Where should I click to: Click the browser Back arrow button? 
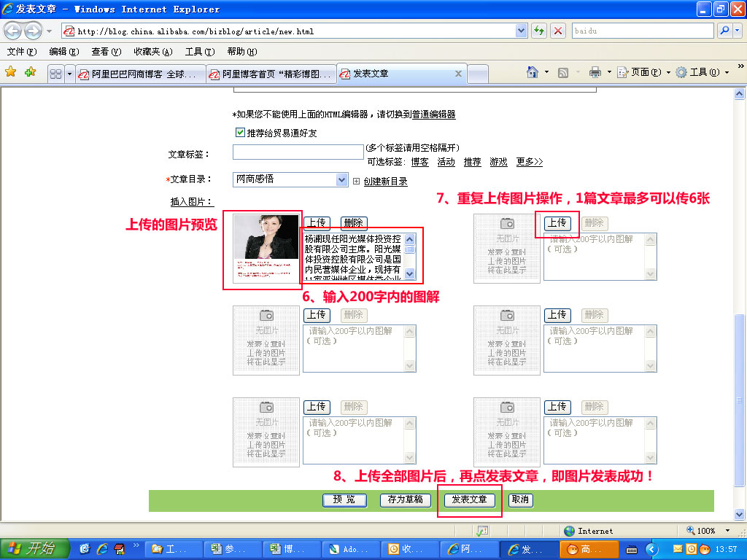click(13, 31)
